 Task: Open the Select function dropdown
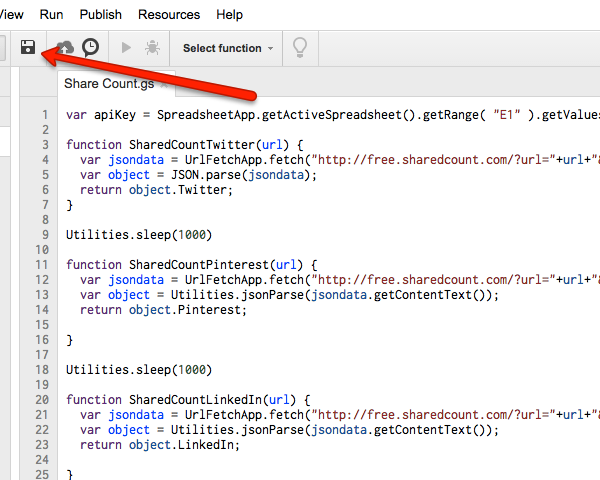point(228,48)
